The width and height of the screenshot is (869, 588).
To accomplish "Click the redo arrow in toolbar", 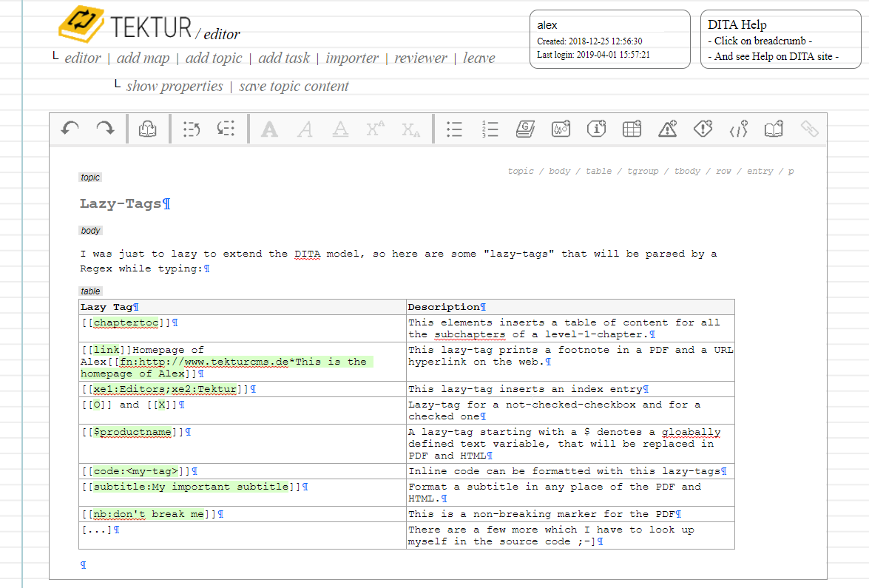I will click(105, 129).
